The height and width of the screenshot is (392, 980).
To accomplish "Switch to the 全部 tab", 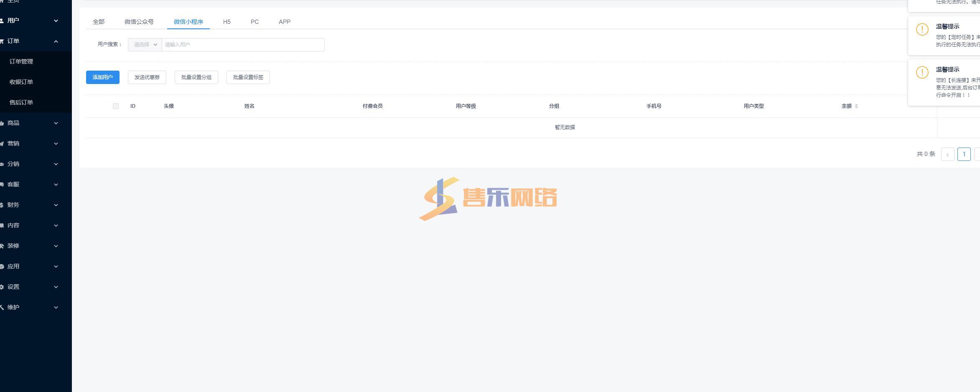I will (99, 22).
